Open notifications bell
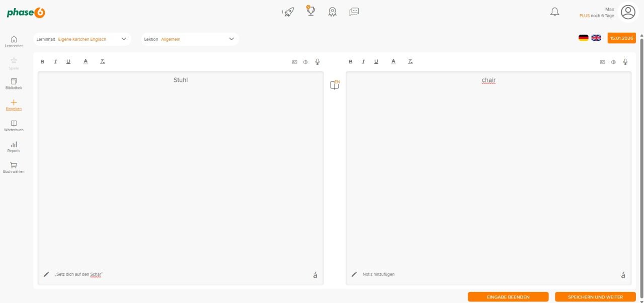Screen dimensions: 644x303 pos(554,12)
